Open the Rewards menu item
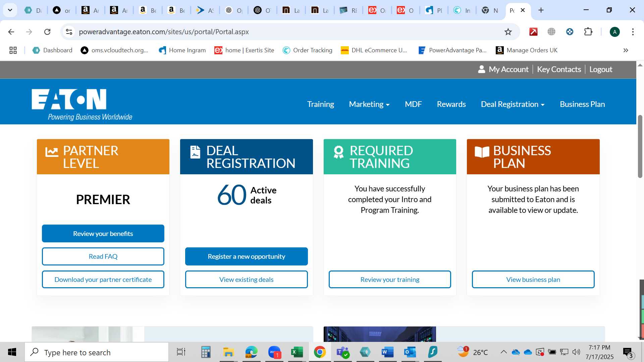The image size is (644, 362). (x=451, y=104)
